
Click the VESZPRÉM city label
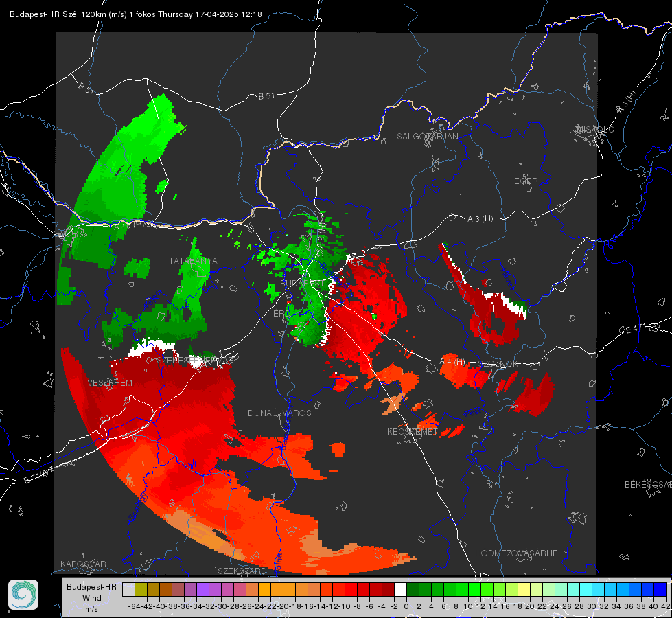(110, 382)
